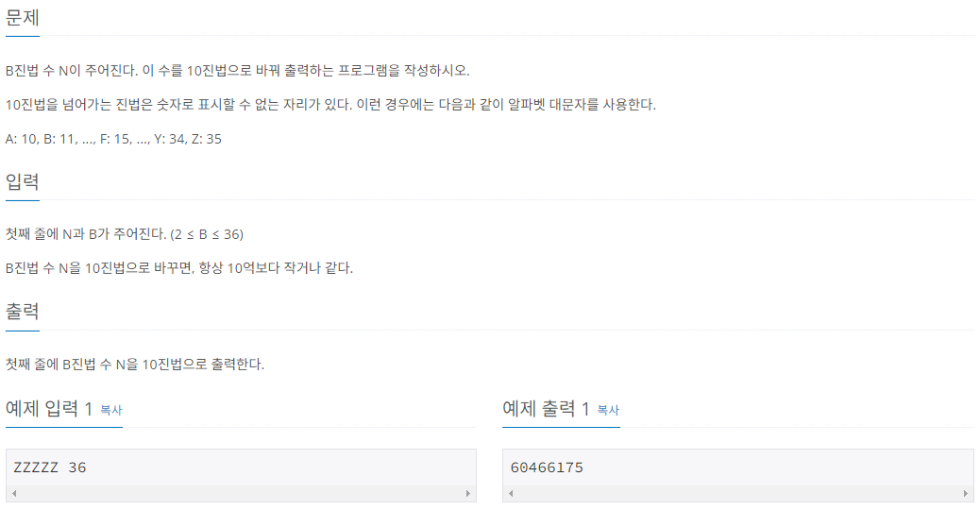Click the 복사 link beside 예제 출력 1
The height and width of the screenshot is (510, 980).
tap(608, 410)
